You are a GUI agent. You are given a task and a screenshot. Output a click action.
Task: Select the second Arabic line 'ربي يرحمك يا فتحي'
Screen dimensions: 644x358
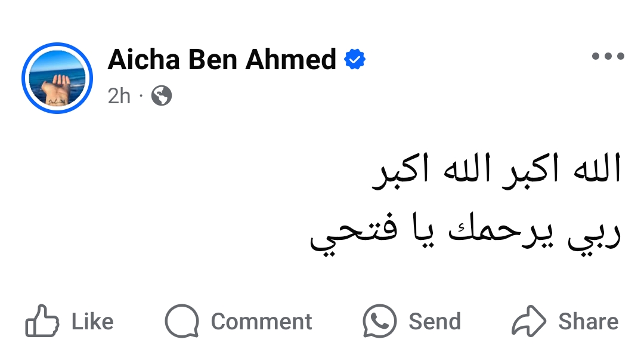click(x=465, y=232)
